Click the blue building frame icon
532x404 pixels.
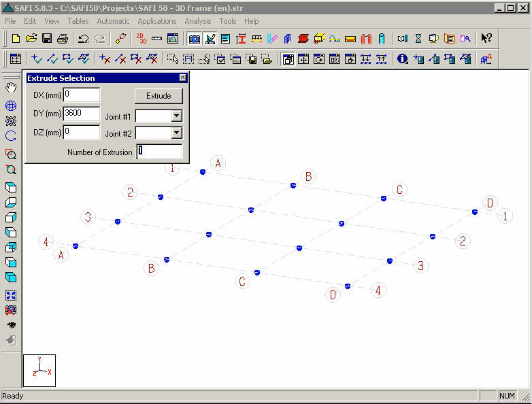[287, 38]
